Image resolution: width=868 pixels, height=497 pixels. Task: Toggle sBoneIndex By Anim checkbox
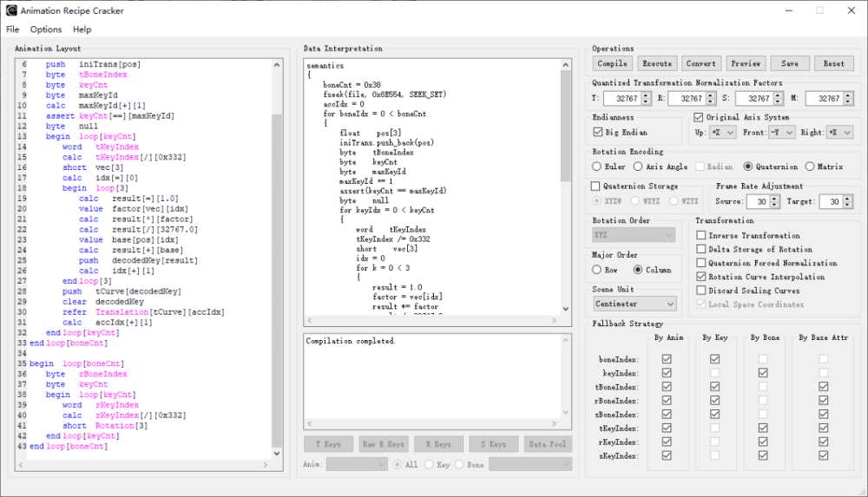coord(667,414)
